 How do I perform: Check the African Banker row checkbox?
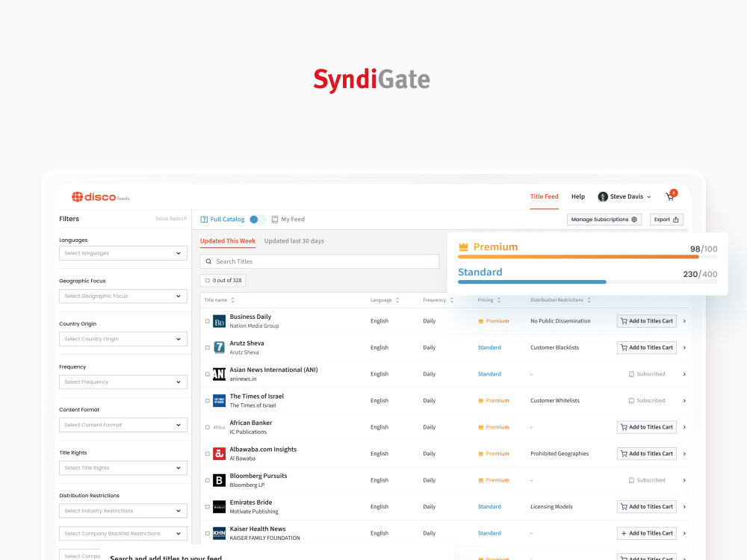(207, 427)
